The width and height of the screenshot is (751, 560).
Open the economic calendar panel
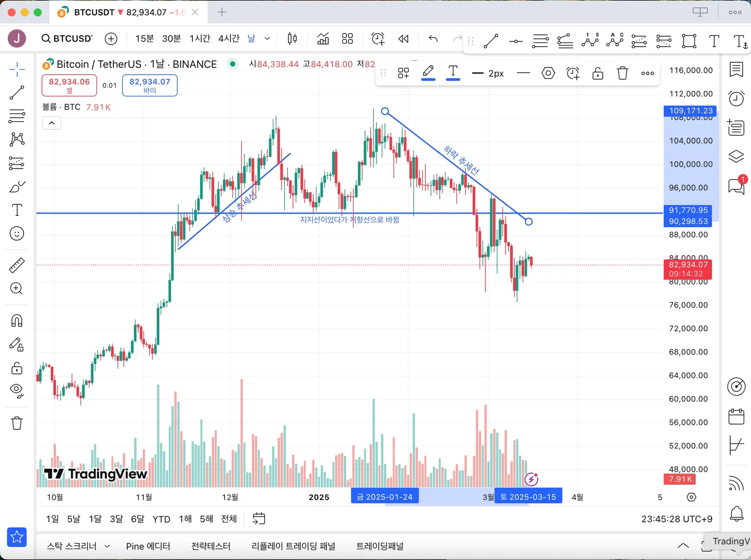coord(736,416)
